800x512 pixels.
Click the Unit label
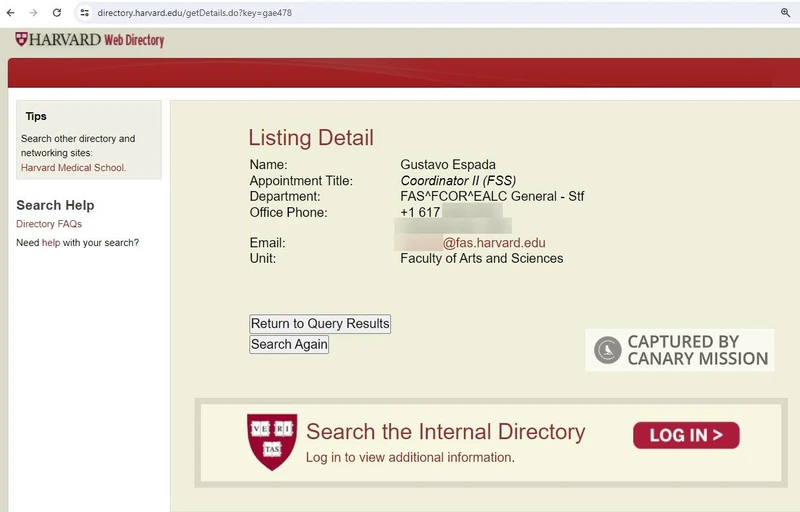(x=263, y=259)
